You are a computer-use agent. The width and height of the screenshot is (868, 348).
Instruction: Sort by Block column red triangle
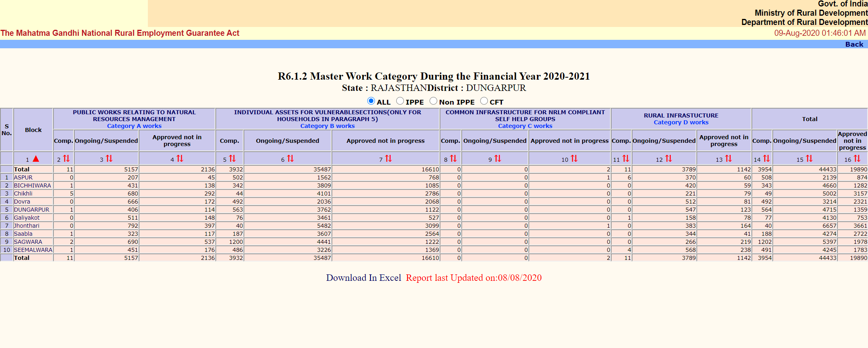tap(36, 159)
